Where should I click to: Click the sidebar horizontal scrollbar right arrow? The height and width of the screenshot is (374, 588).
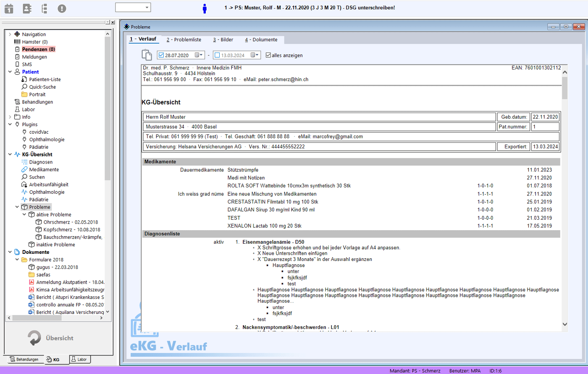pos(101,318)
